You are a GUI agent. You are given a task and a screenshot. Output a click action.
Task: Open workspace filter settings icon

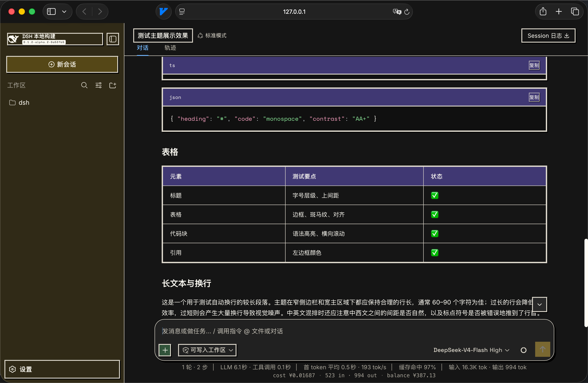99,85
